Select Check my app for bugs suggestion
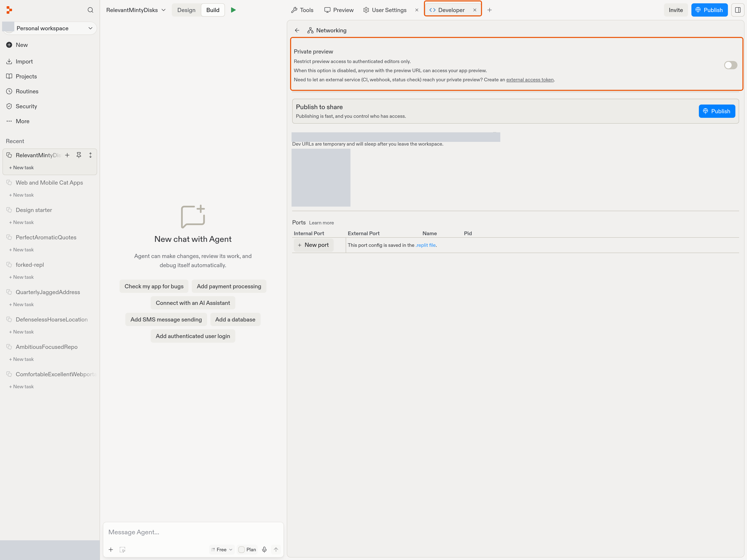The height and width of the screenshot is (560, 747). (x=154, y=287)
